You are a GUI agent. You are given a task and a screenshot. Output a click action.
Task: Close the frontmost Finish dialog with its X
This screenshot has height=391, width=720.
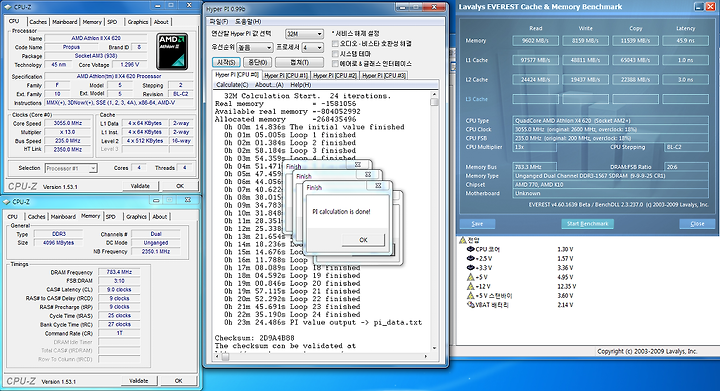tap(378, 185)
